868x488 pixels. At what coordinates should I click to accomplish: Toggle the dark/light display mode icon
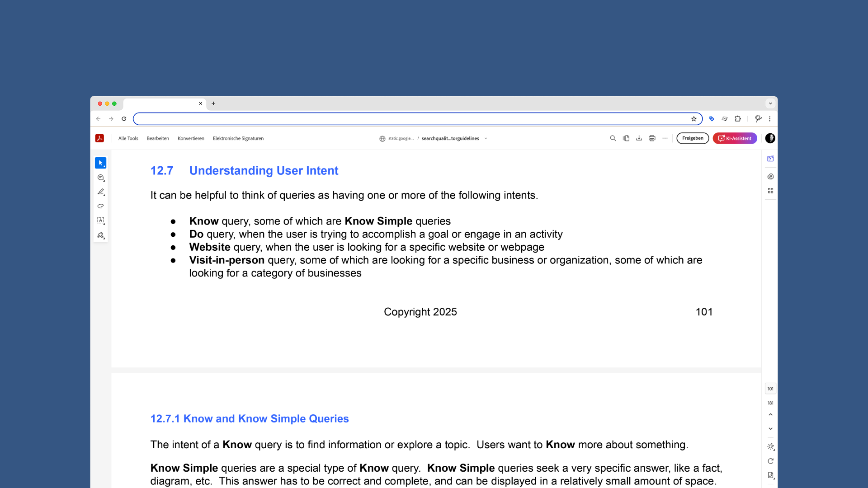click(x=770, y=446)
